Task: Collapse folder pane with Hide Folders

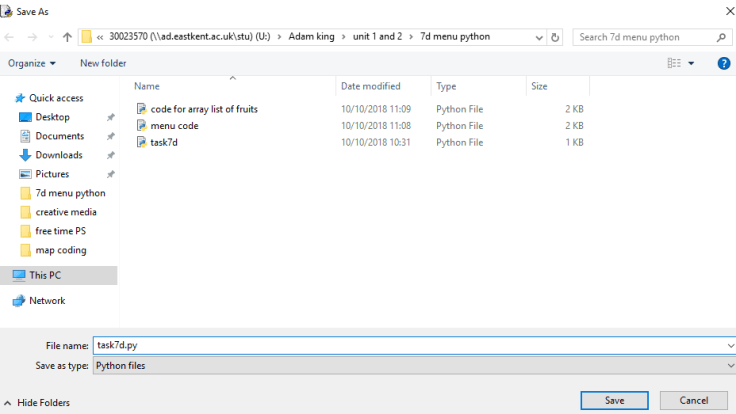Action: (x=37, y=402)
